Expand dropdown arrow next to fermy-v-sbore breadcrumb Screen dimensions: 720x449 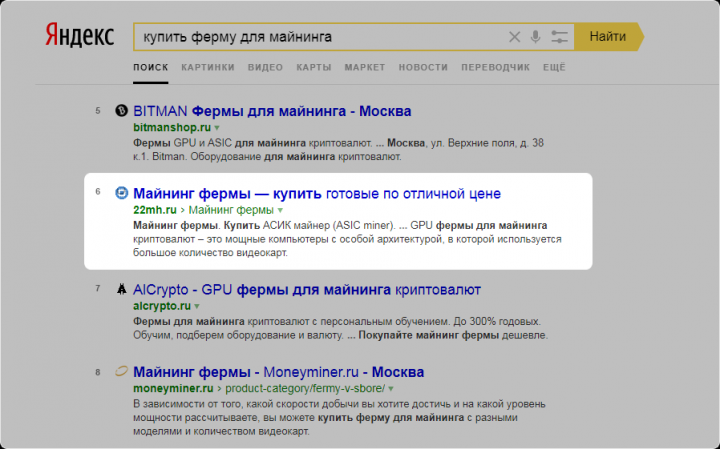[x=391, y=389]
